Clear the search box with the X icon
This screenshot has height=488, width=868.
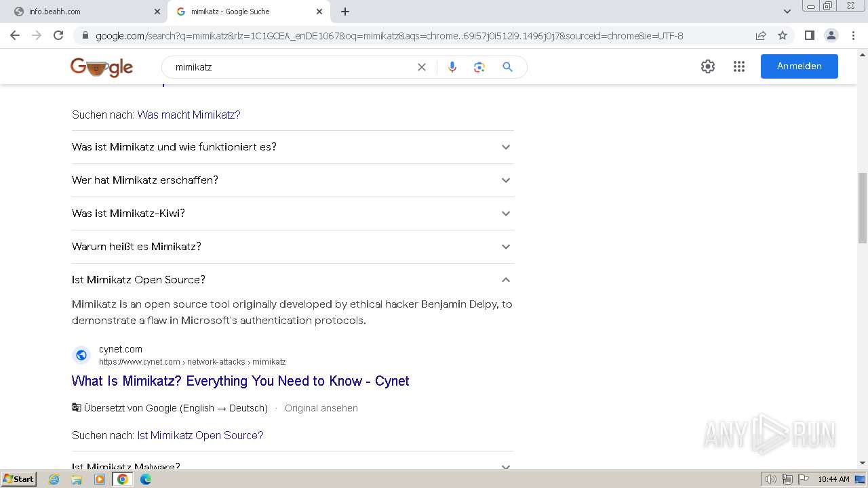point(422,67)
